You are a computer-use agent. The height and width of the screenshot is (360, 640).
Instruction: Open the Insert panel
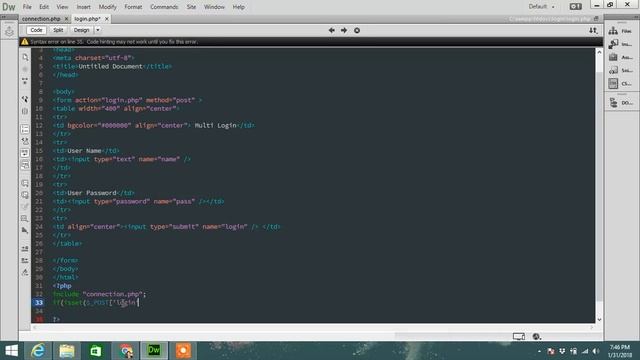620,44
